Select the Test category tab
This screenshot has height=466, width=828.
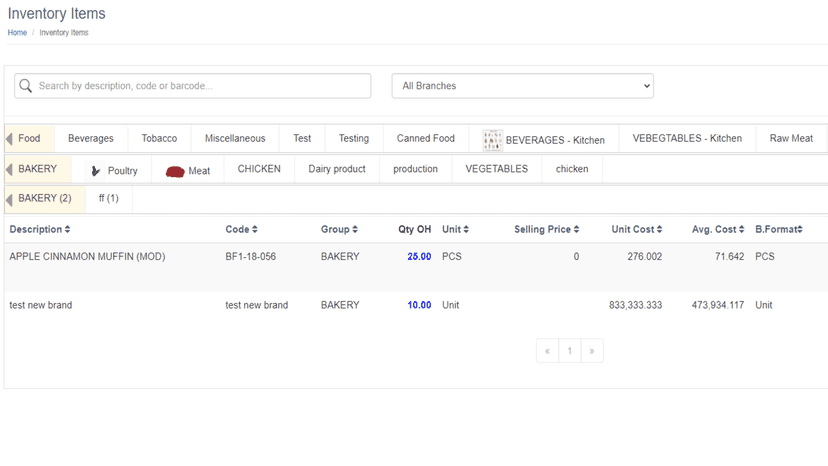(302, 138)
